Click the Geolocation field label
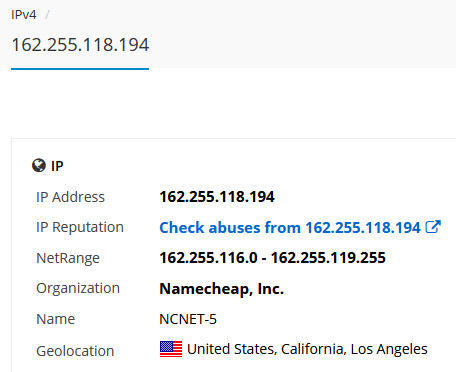The height and width of the screenshot is (372, 456). [75, 351]
